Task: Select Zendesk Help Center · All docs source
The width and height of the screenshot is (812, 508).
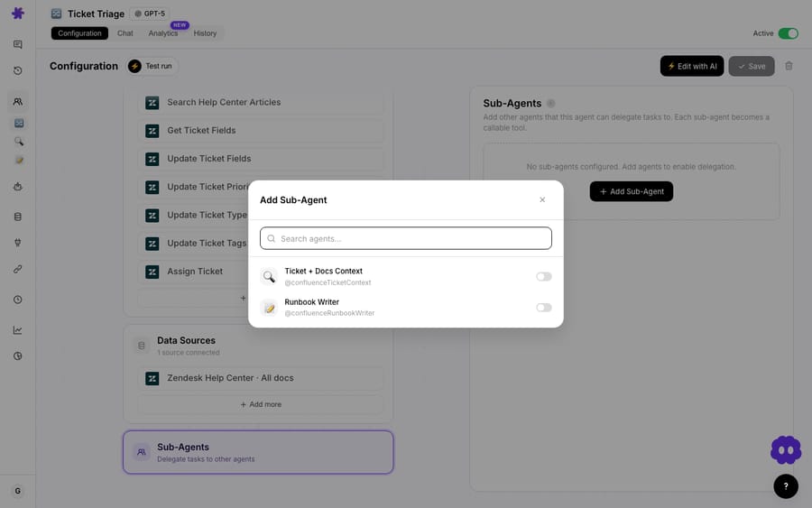Action: [x=261, y=378]
